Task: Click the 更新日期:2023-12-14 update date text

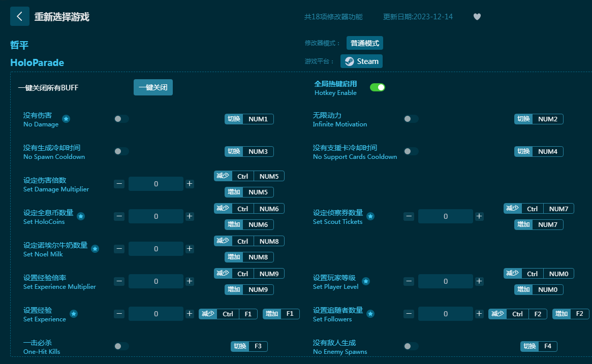Action: (418, 17)
